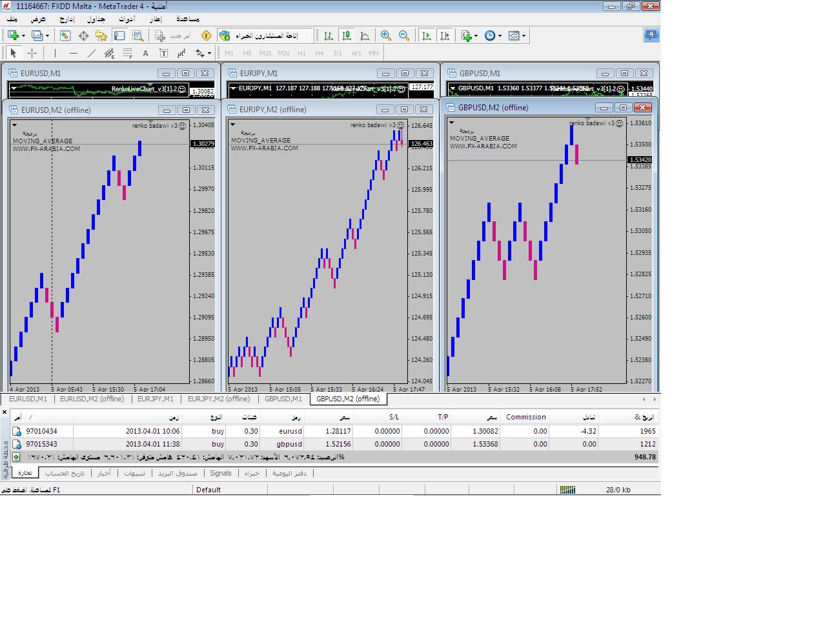This screenshot has height=644, width=834.
Task: Toggle chart auto scroll
Action: (x=426, y=35)
